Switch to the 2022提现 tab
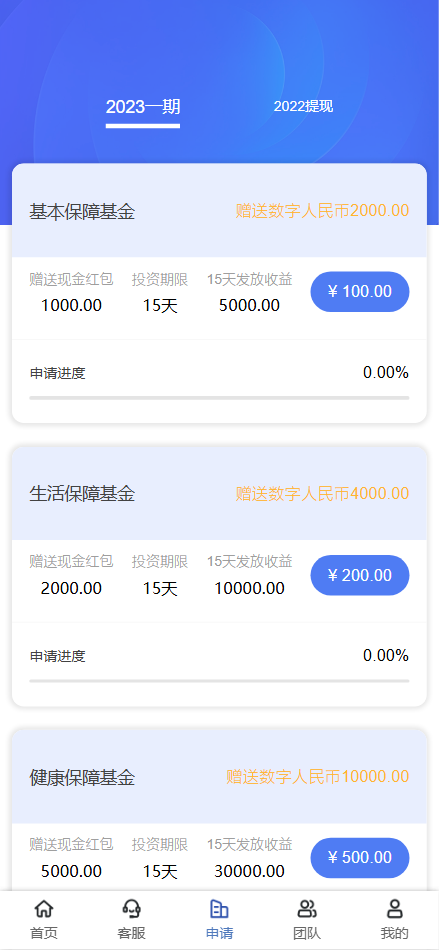 coord(303,107)
